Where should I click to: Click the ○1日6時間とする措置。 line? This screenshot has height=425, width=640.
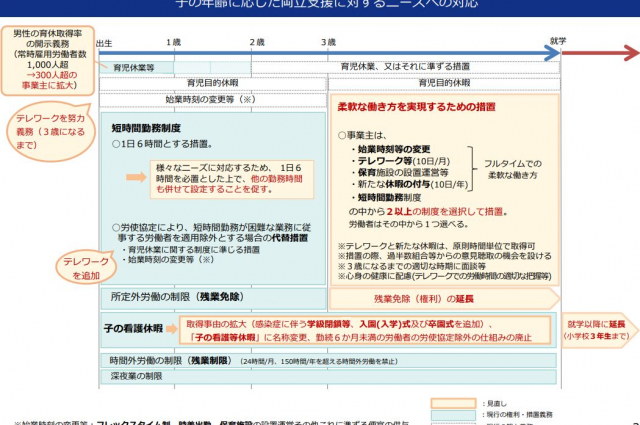click(162, 144)
